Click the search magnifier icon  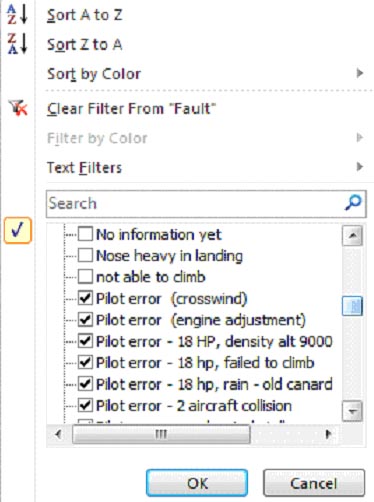pos(353,203)
